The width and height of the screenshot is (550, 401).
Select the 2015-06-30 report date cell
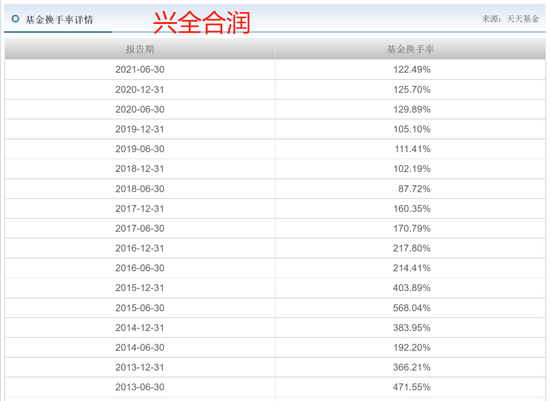(140, 308)
